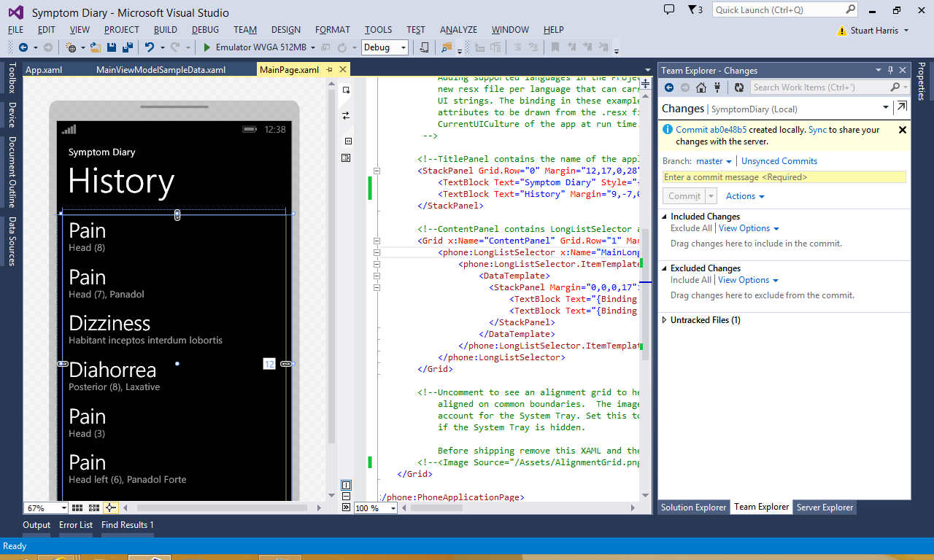934x560 pixels.
Task: Open the notifications flag icon
Action: coord(692,10)
